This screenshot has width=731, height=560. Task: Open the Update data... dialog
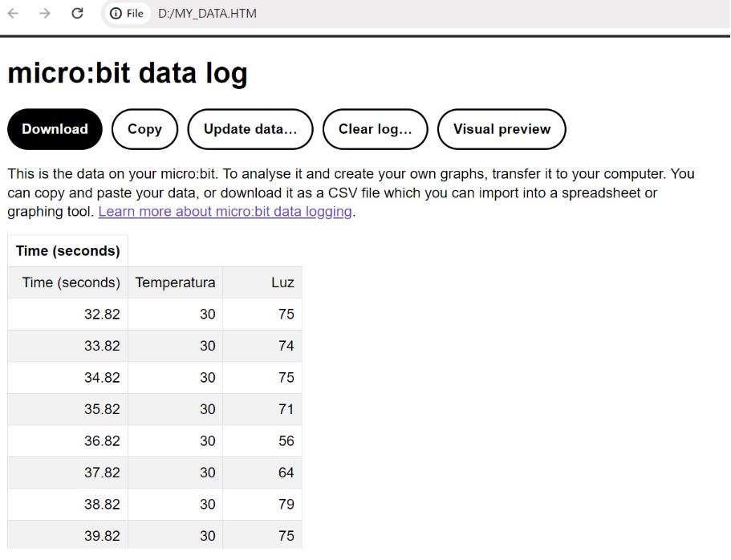[x=250, y=129]
